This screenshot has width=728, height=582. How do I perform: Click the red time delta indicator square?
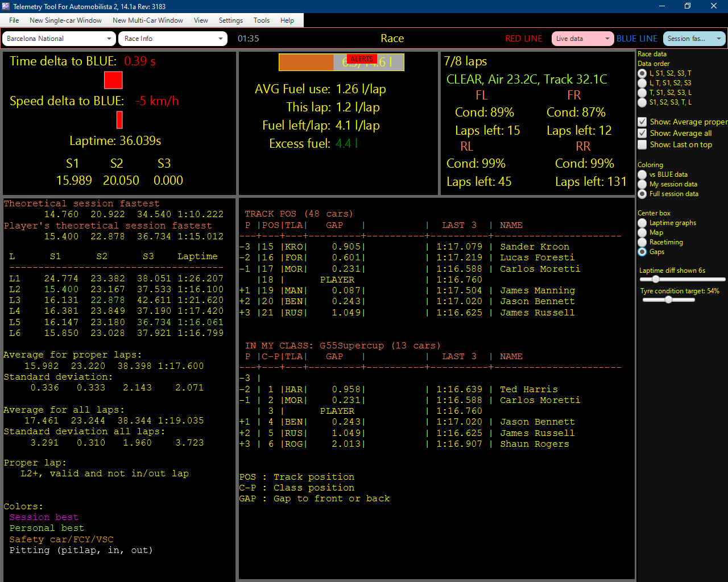point(113,80)
